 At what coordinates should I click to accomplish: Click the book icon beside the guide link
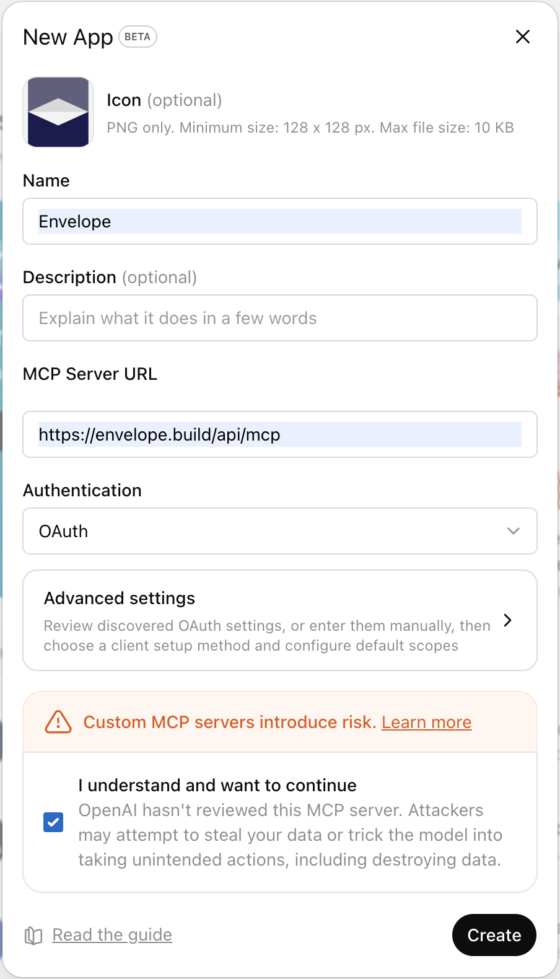33,936
